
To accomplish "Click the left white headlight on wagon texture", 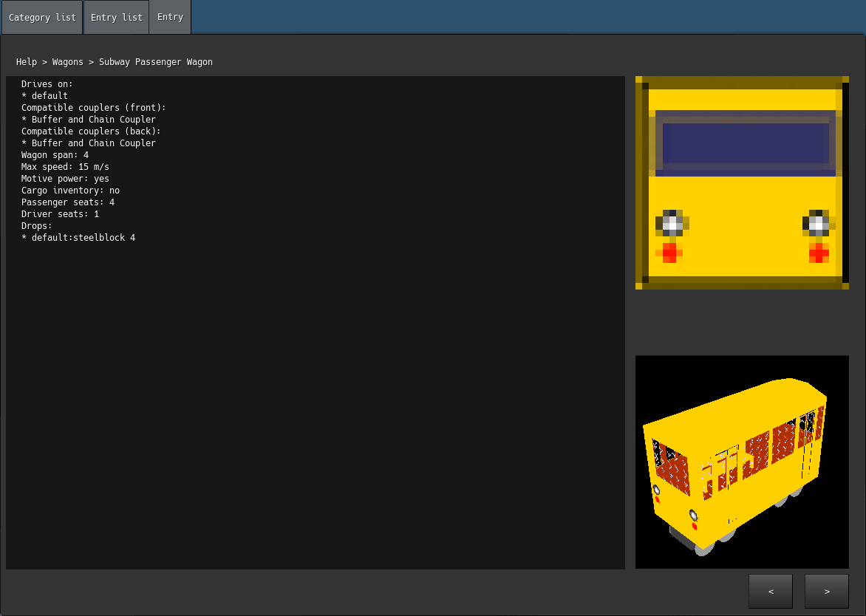I will 672,223.
